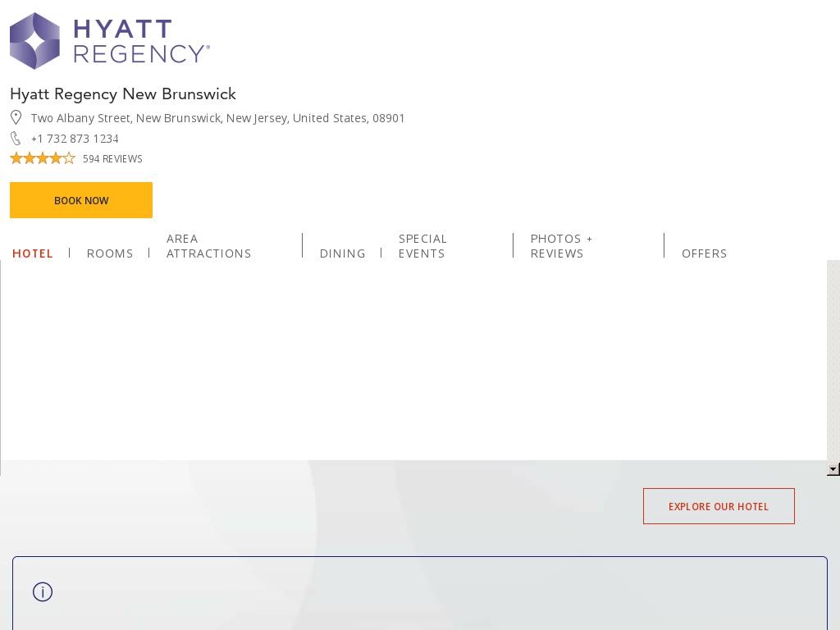Click the hotel street address
This screenshot has height=630, width=840.
click(x=217, y=118)
